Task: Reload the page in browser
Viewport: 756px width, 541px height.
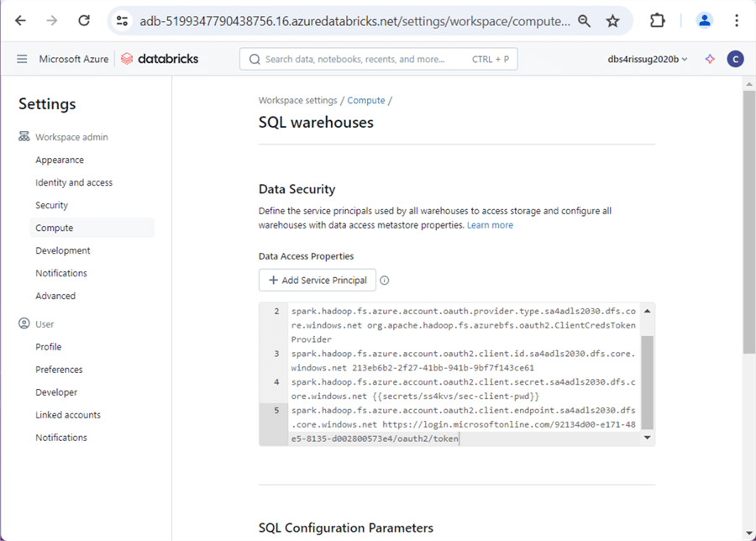Action: (x=83, y=20)
